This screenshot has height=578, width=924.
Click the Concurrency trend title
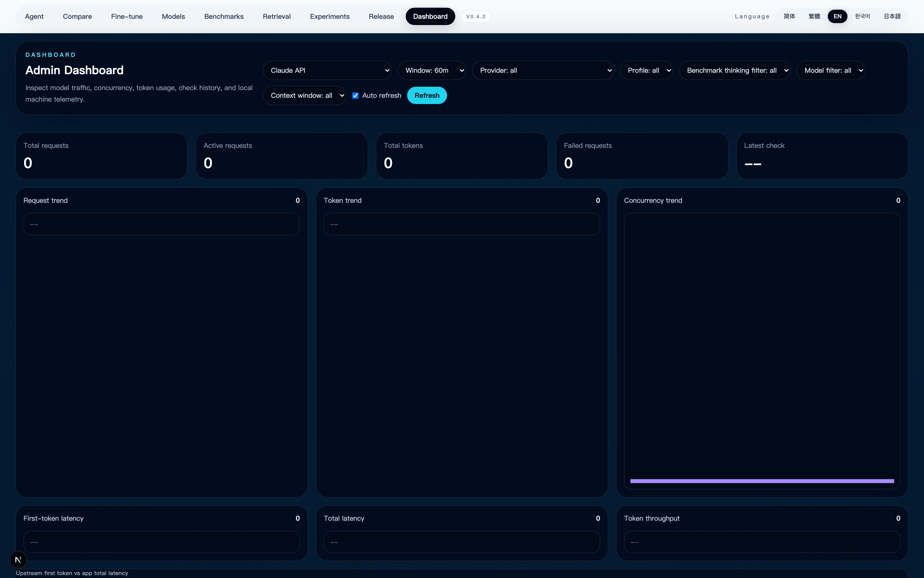tap(653, 200)
